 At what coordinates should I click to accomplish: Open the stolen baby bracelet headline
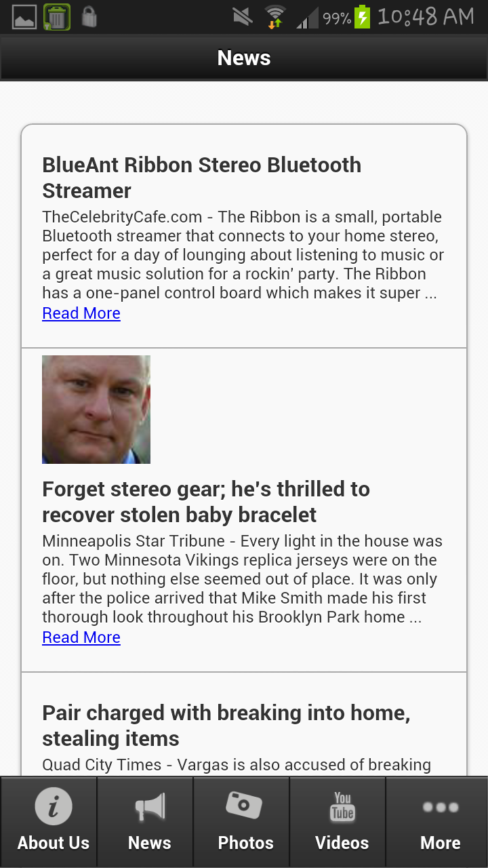click(x=206, y=502)
